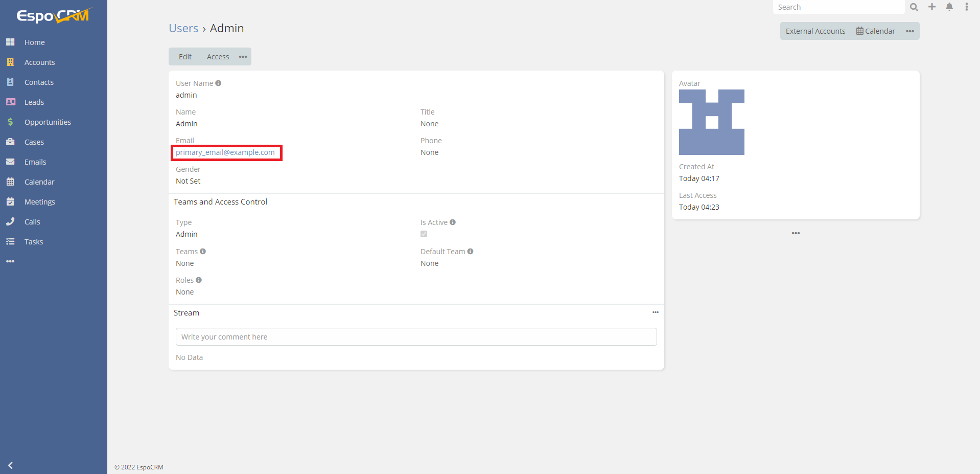This screenshot has width=980, height=474.
Task: Open Opportunities using the dollar icon
Action: tap(11, 122)
